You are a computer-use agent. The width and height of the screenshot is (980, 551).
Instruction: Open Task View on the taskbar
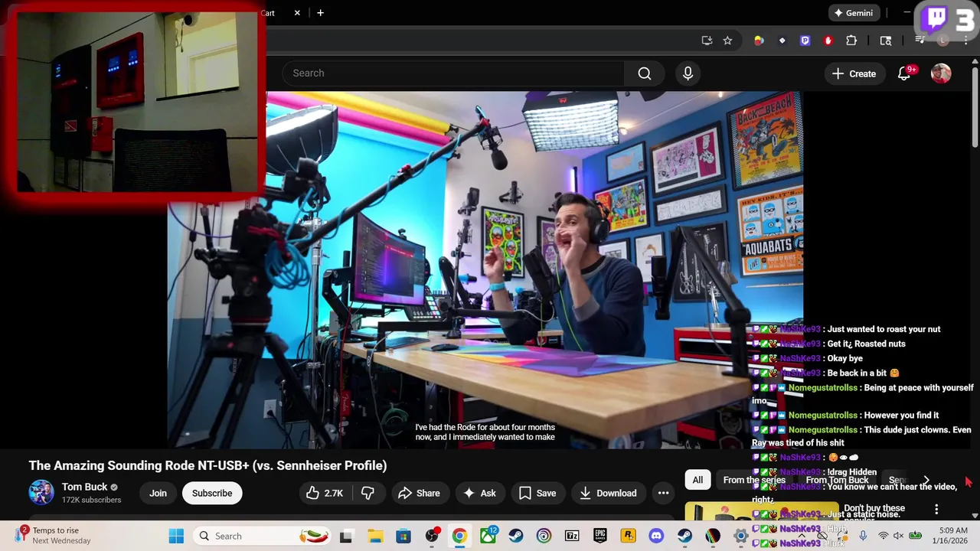coord(346,536)
